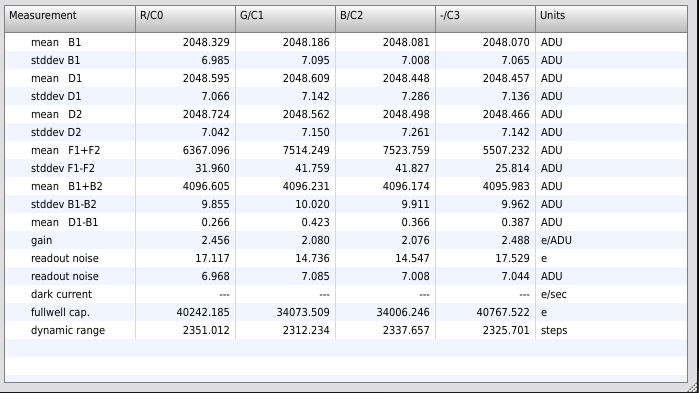This screenshot has height=393, width=699.
Task: Click the value 31.960 in stddev F1-F2
Action: (212, 168)
